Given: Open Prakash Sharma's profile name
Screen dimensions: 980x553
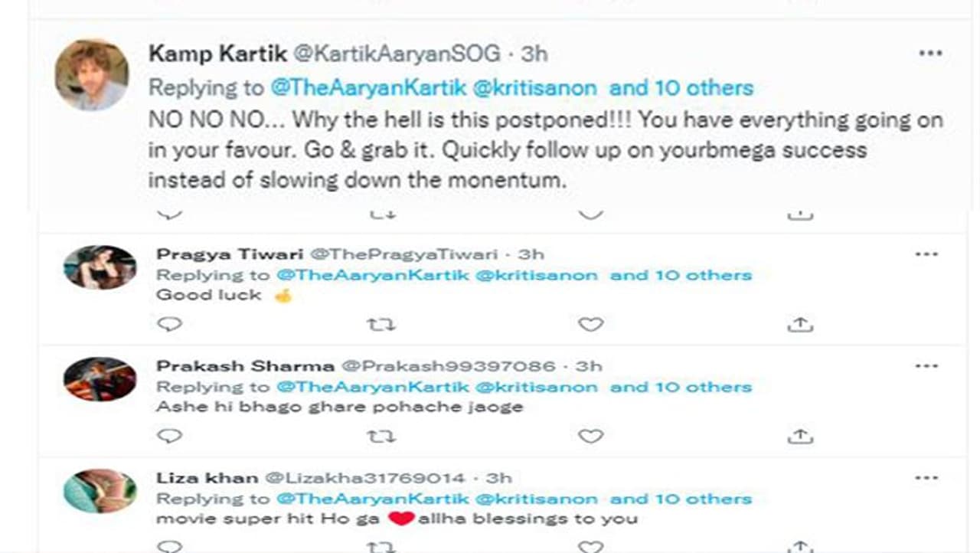Looking at the screenshot, I should point(245,366).
